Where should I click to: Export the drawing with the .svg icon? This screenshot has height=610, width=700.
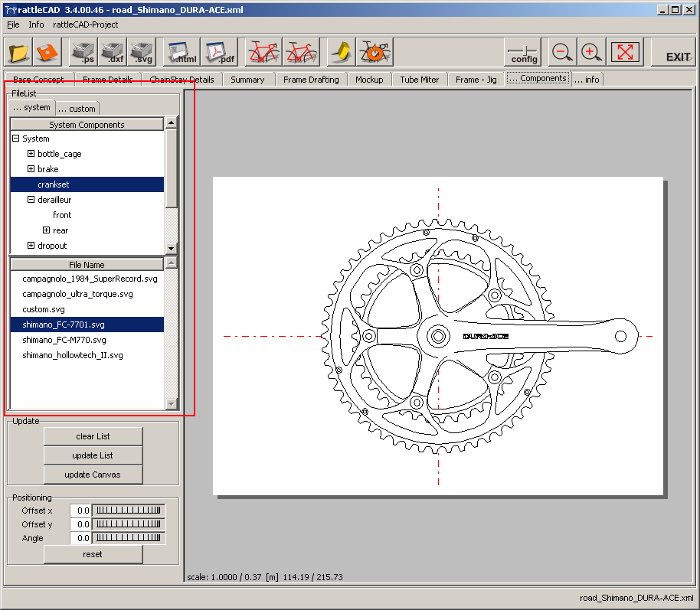pos(142,52)
